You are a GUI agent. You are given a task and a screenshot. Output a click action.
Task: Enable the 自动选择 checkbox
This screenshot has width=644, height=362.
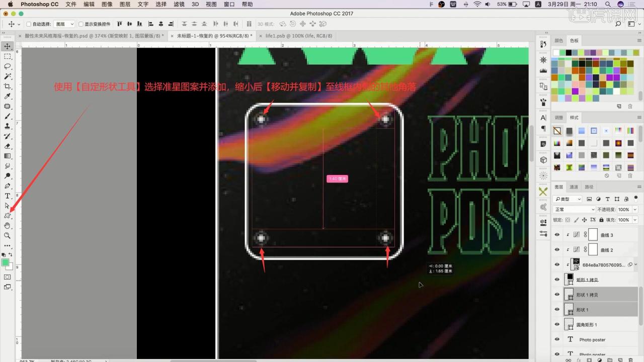click(x=29, y=24)
